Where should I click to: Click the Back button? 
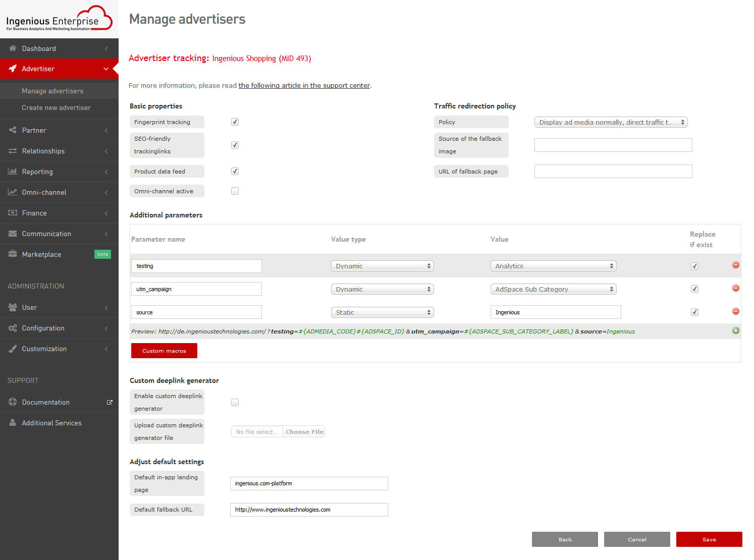[x=565, y=539]
